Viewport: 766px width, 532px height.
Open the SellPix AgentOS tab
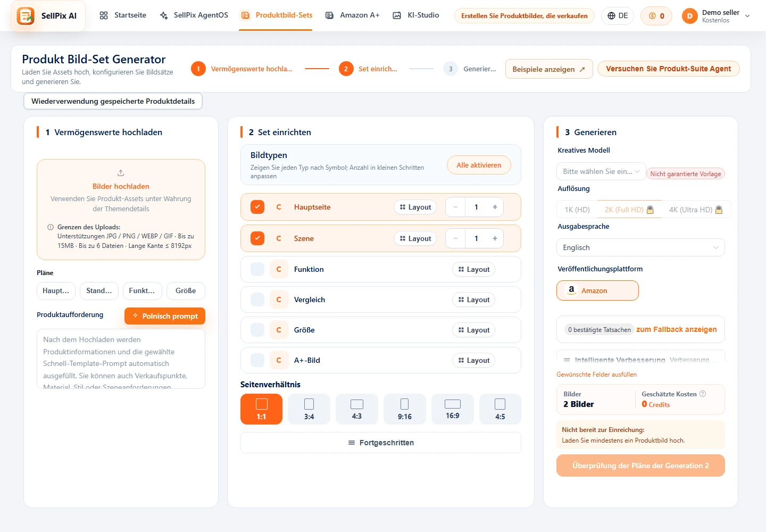pos(194,15)
